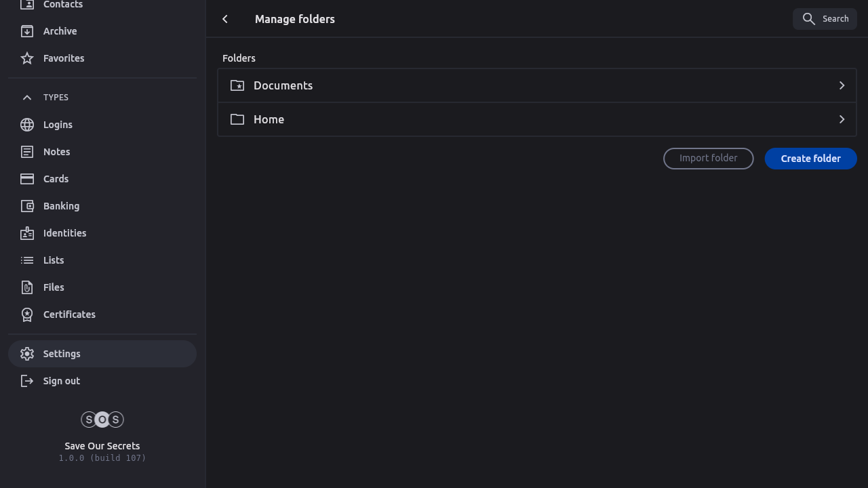Image resolution: width=868 pixels, height=488 pixels.
Task: Click the Files attachment icon
Action: click(x=27, y=287)
